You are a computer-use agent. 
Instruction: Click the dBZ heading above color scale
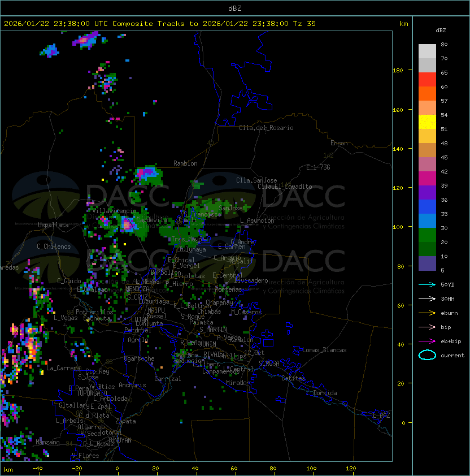[x=441, y=31]
